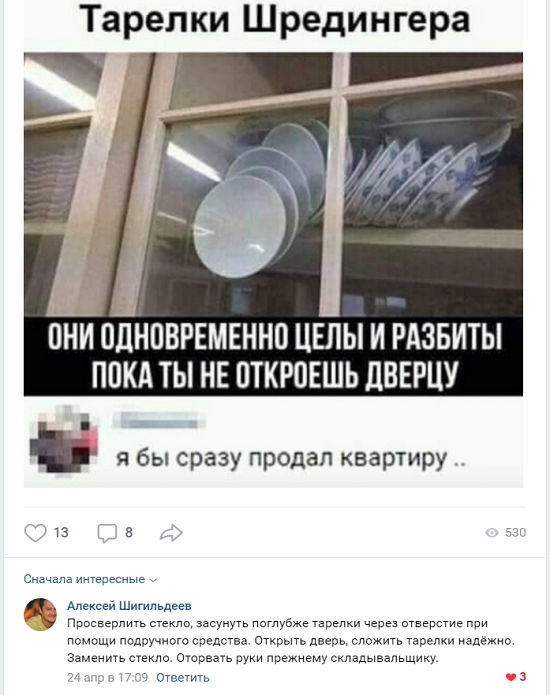The width and height of the screenshot is (550, 695).
Task: Like Алексей's comment with the red heart
Action: [x=511, y=677]
